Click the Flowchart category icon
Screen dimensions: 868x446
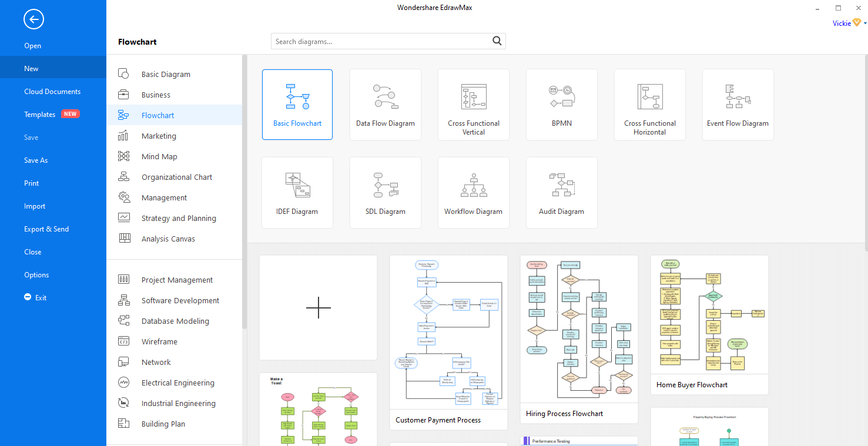pyautogui.click(x=123, y=115)
